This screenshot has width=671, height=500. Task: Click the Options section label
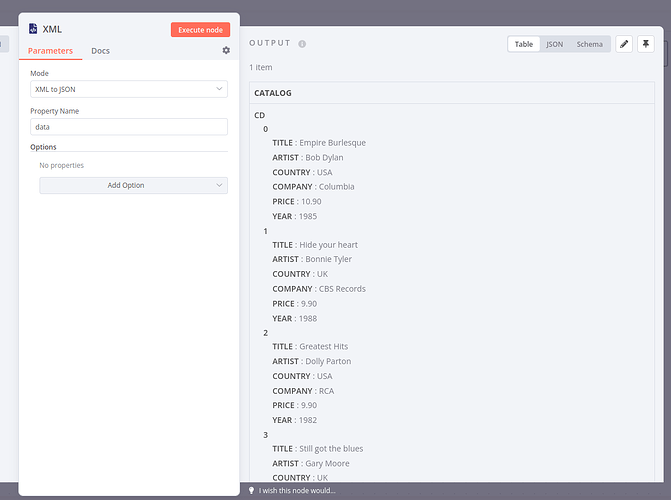tap(43, 147)
